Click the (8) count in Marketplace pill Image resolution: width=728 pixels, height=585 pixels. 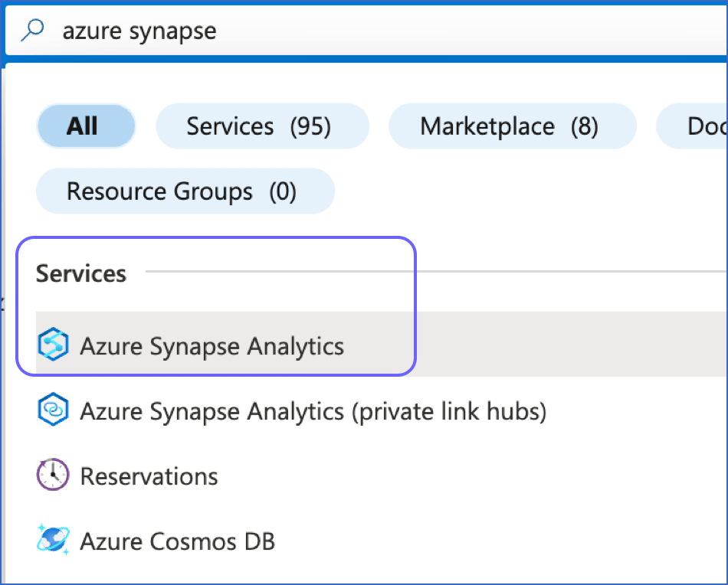coord(584,126)
